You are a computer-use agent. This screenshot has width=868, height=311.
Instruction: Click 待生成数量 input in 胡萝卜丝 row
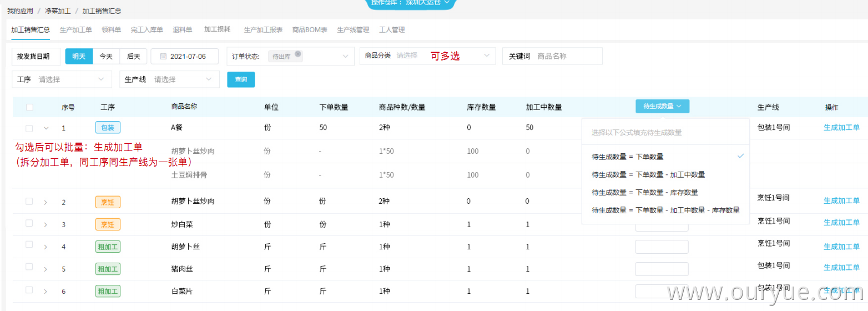(x=662, y=247)
